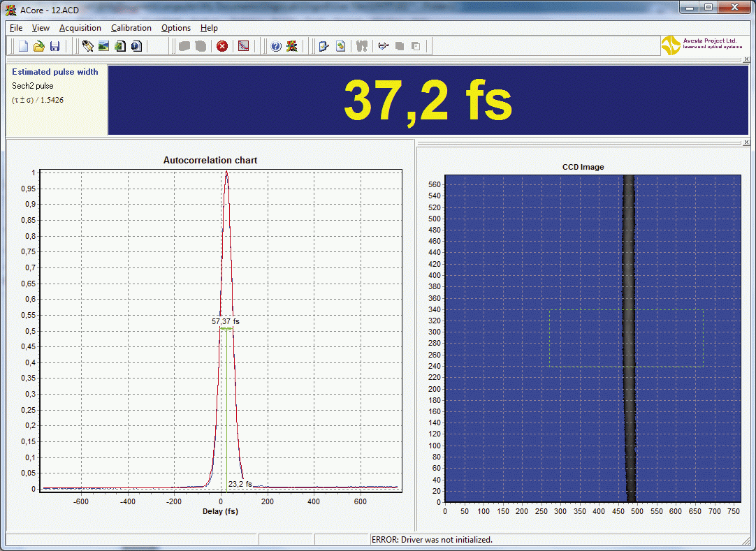Click the CCD Image title
This screenshot has height=551, width=756.
pyautogui.click(x=583, y=167)
